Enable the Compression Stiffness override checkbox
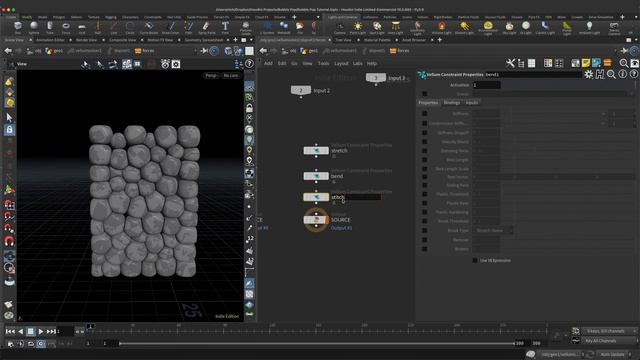Image resolution: width=640 pixels, height=360 pixels. (424, 123)
